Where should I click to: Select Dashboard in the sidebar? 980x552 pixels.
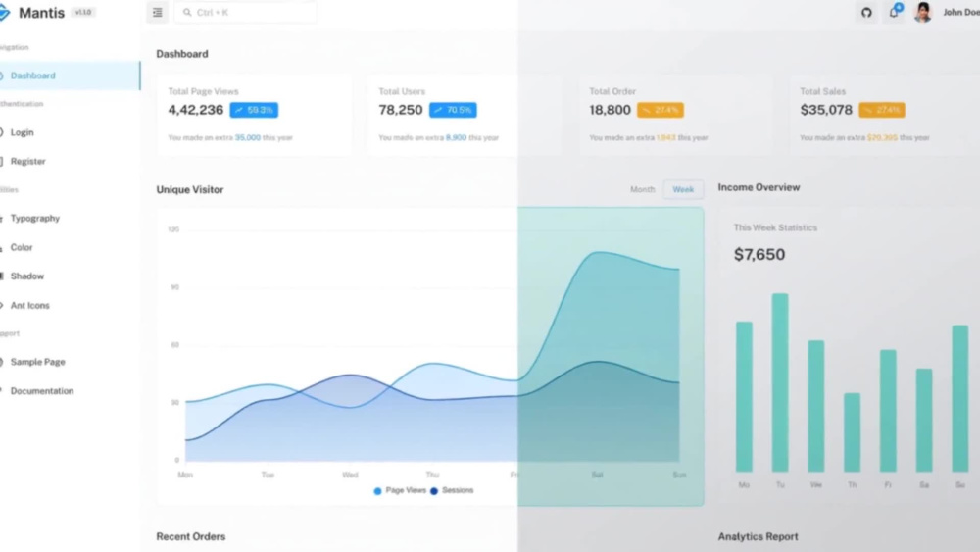tap(70, 75)
